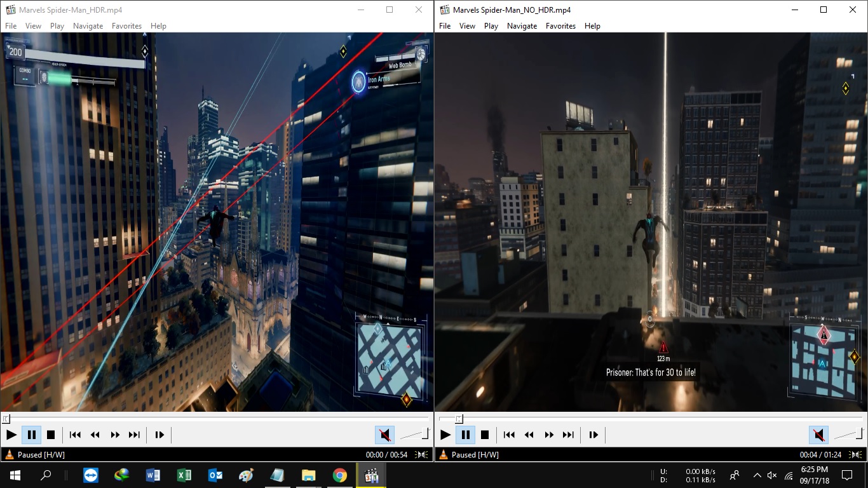The width and height of the screenshot is (868, 488).
Task: Adjust volume slider in the NO_HDR window
Action: click(848, 435)
